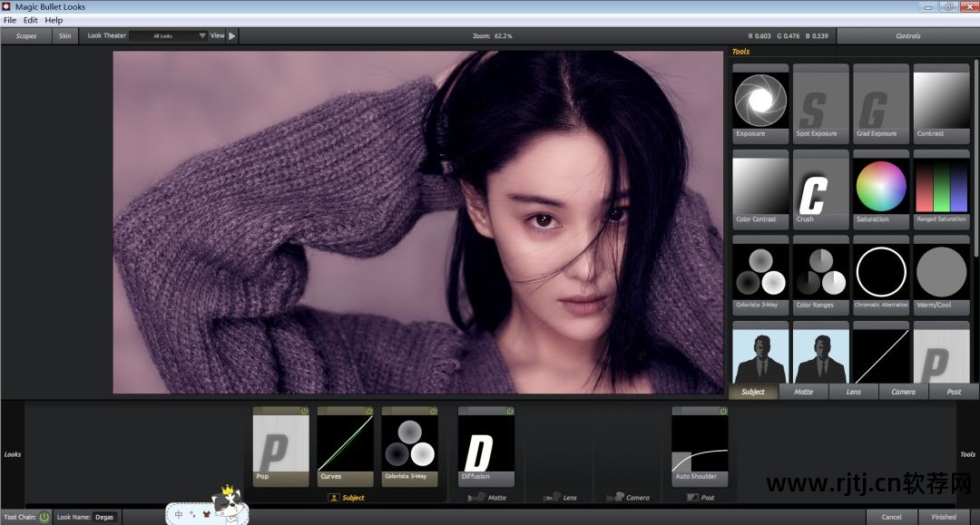This screenshot has height=525, width=980.
Task: Click the Matte section label in the tool chain
Action: [487, 498]
